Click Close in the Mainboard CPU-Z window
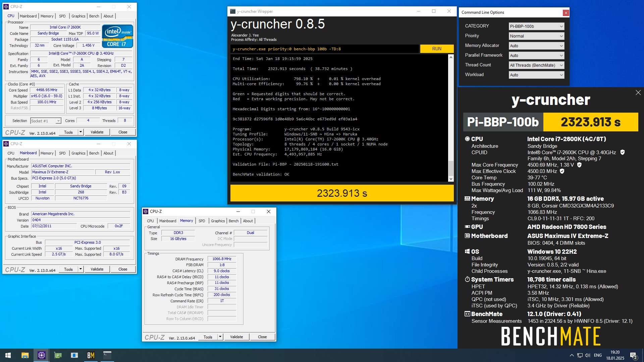 tap(123, 269)
